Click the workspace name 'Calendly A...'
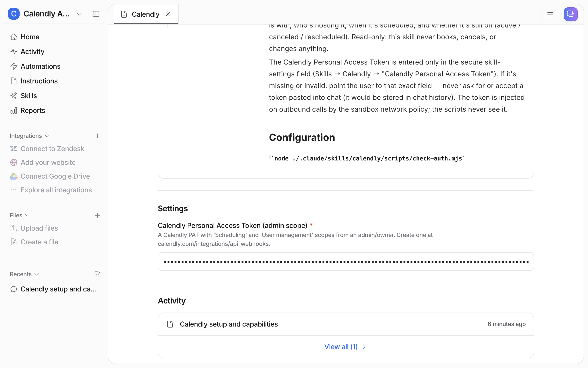This screenshot has width=588, height=368. coord(47,14)
